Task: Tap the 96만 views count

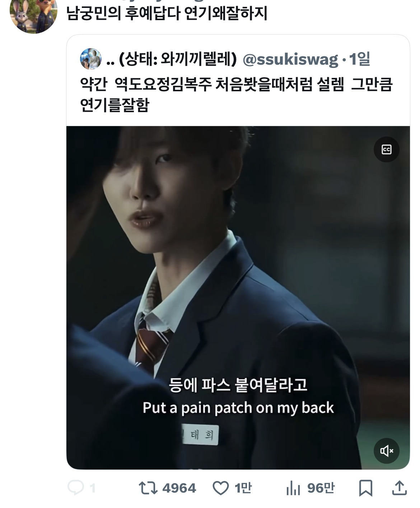Action: coord(321,488)
